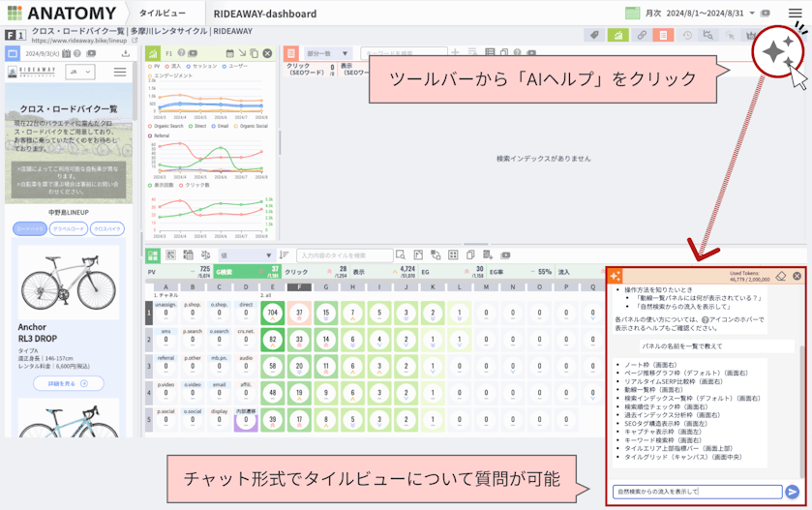This screenshot has height=510, width=812.
Task: Open the 部分一致 match type dropdown
Action: pyautogui.click(x=327, y=53)
